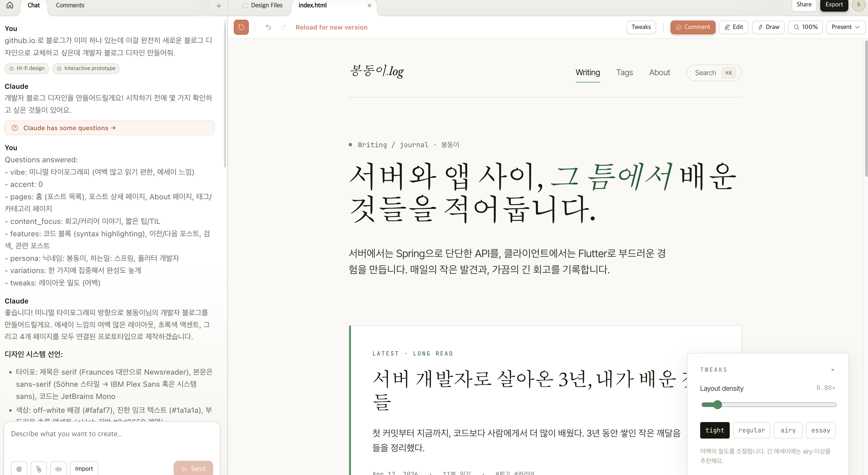Click the preview page scrollbar
The image size is (868, 475).
[x=866, y=108]
